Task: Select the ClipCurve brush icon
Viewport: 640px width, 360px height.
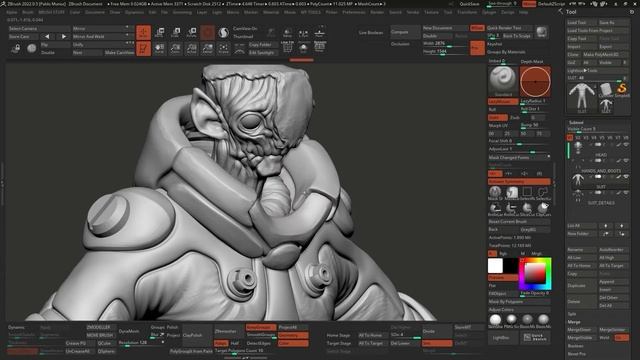Action: [543, 209]
